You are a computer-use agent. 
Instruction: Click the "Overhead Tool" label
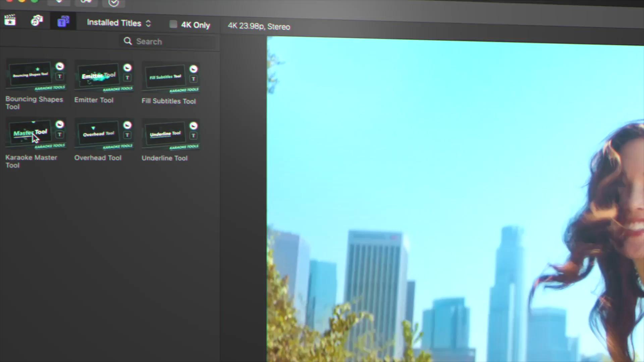click(98, 158)
